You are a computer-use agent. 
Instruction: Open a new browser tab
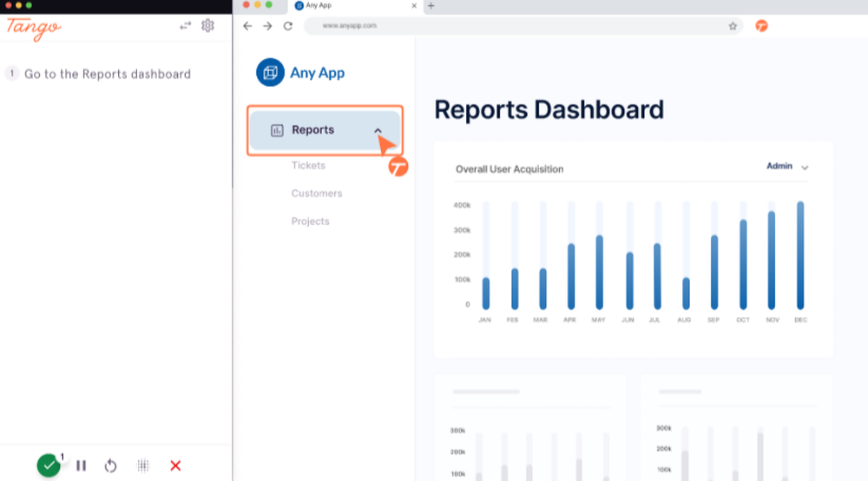point(431,5)
